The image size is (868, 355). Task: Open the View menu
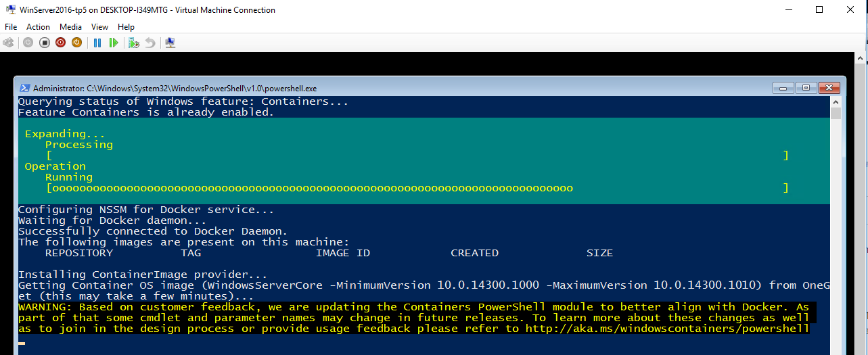(x=99, y=27)
